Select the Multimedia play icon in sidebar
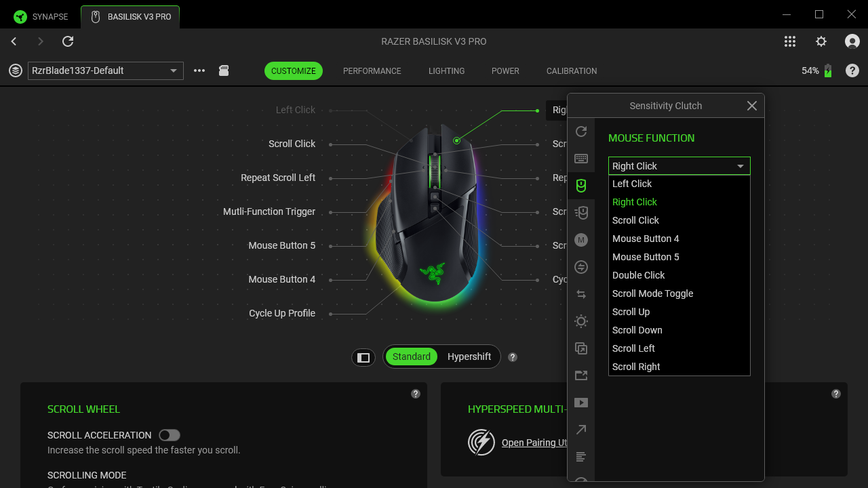 coord(580,403)
